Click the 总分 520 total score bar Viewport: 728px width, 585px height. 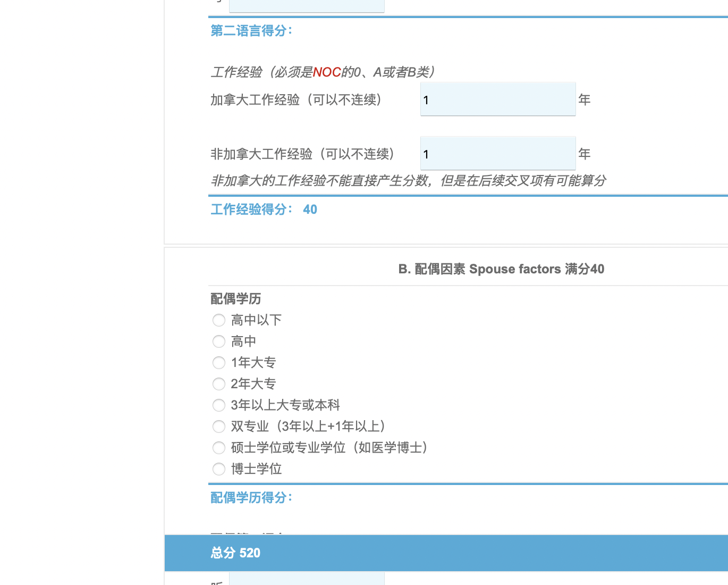coord(446,553)
